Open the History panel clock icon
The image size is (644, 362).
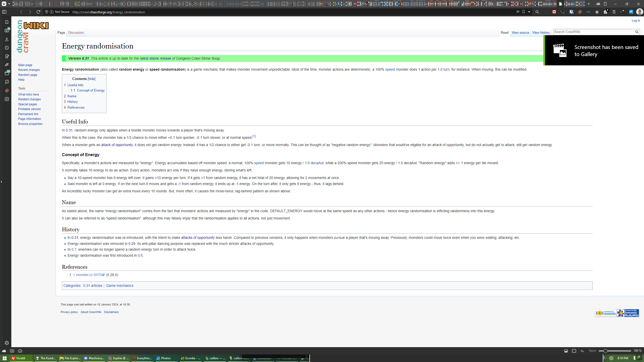7,48
